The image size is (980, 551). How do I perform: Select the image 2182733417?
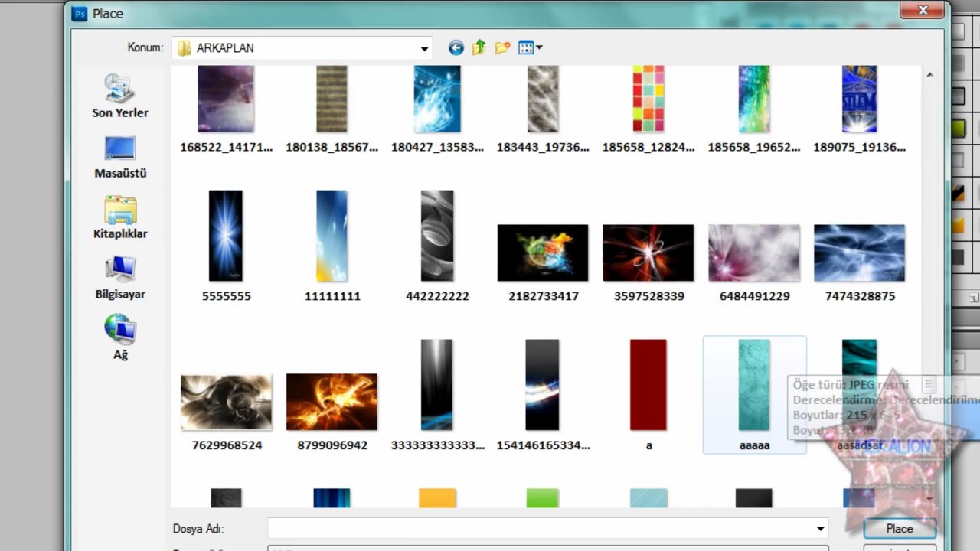[x=543, y=253]
